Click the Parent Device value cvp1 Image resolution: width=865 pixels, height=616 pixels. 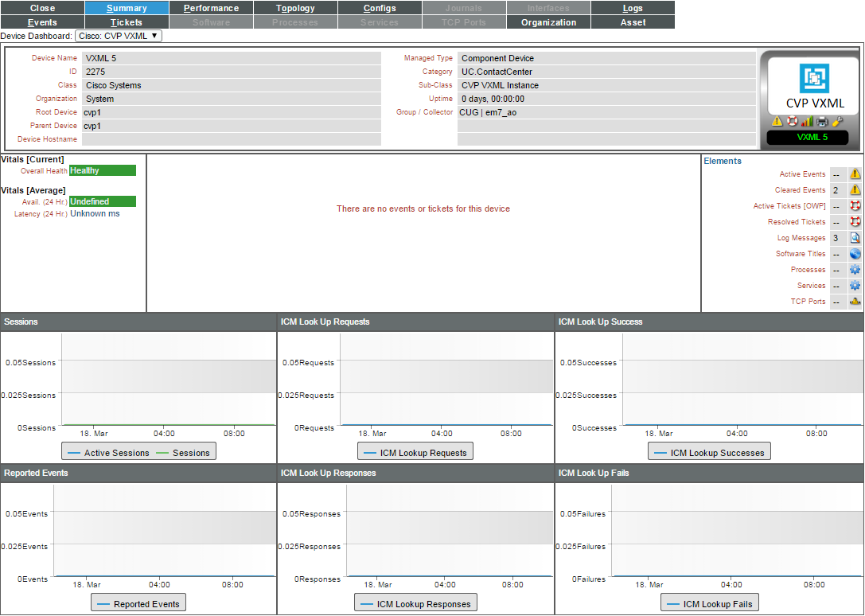[231, 126]
